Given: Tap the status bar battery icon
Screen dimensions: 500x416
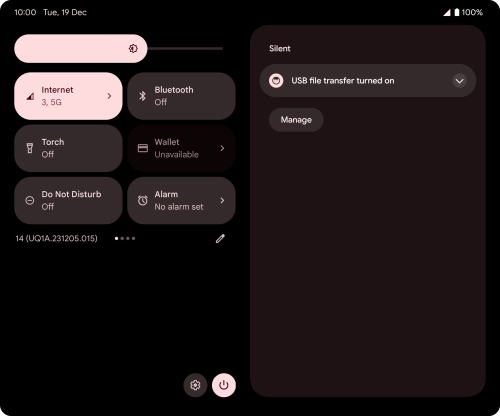Looking at the screenshot, I should 456,12.
